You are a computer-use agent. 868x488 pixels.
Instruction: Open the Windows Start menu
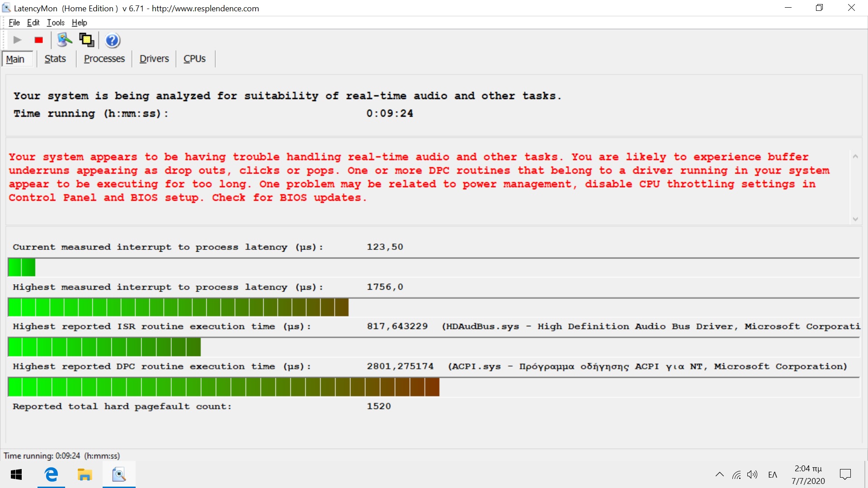pyautogui.click(x=16, y=474)
